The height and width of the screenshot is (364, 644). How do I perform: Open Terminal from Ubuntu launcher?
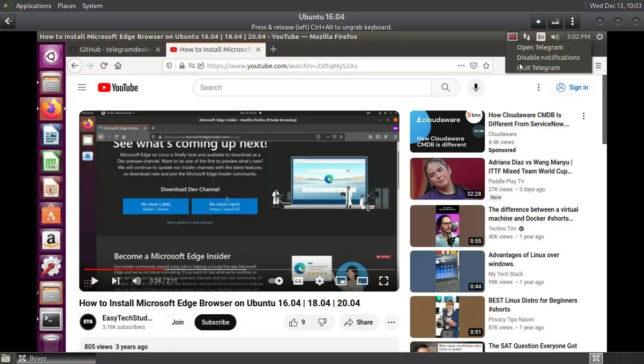coord(51,319)
